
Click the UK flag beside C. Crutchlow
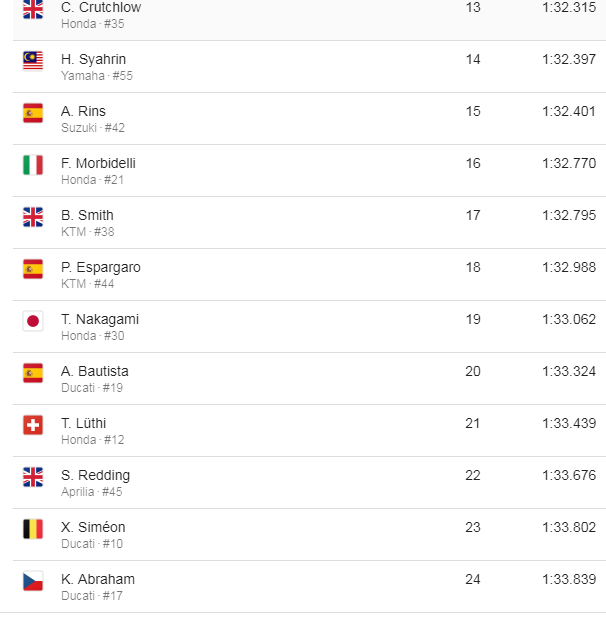[x=33, y=10]
